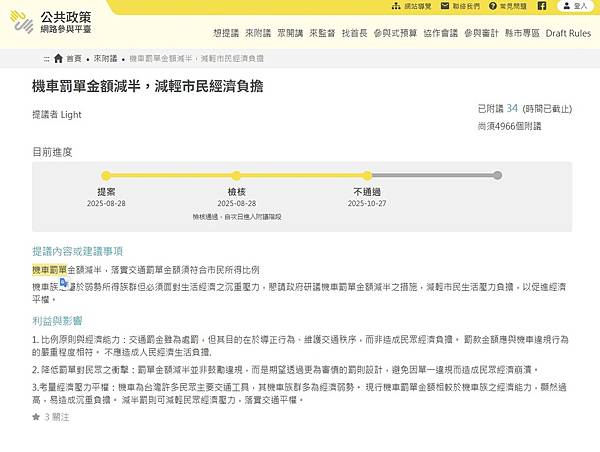Image resolution: width=600 pixels, height=452 pixels.
Task: Click the 不通過 progress marker
Action: pyautogui.click(x=367, y=176)
